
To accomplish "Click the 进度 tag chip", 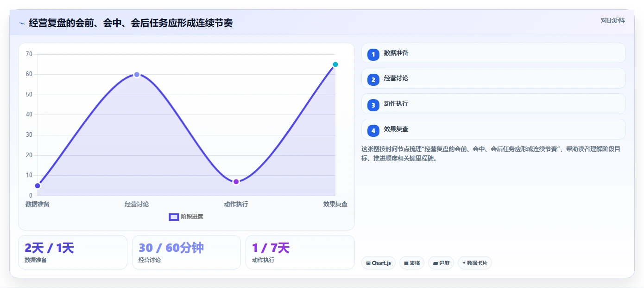I will 441,263.
